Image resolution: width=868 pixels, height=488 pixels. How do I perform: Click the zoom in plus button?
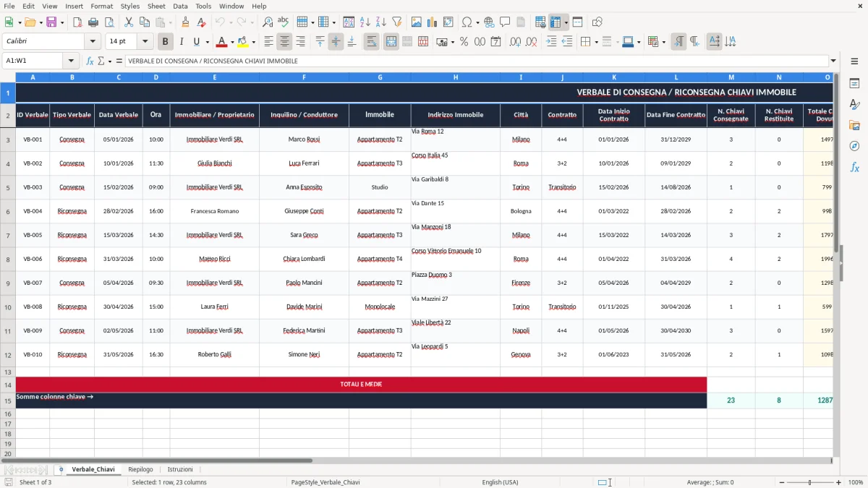pos(839,482)
